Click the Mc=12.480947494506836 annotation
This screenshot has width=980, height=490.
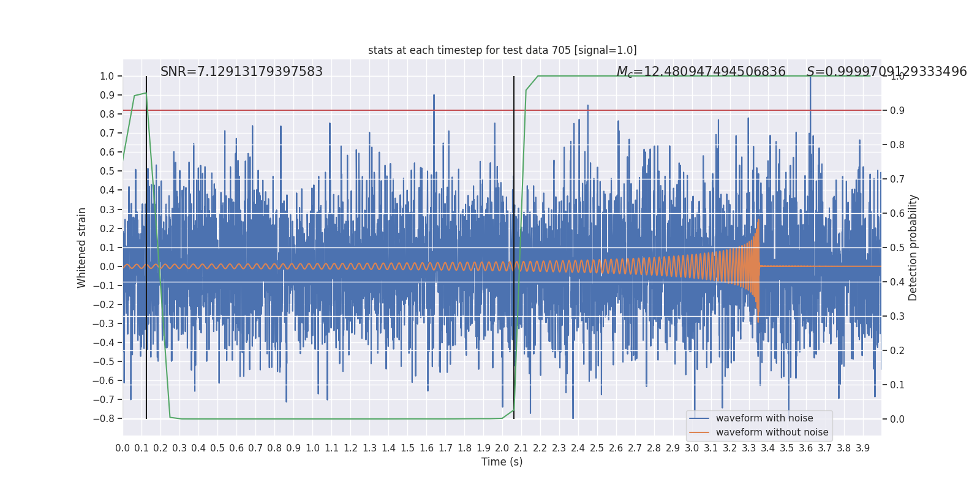[701, 72]
